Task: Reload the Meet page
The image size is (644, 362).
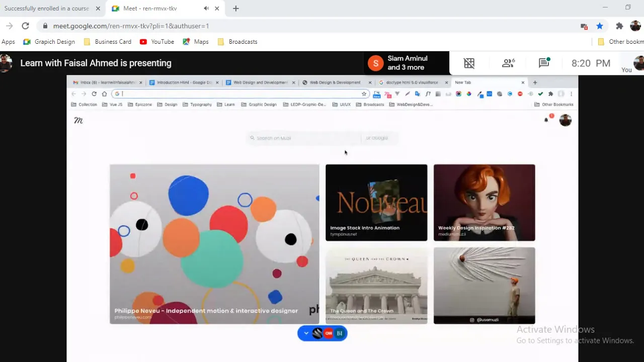Action: click(25, 26)
